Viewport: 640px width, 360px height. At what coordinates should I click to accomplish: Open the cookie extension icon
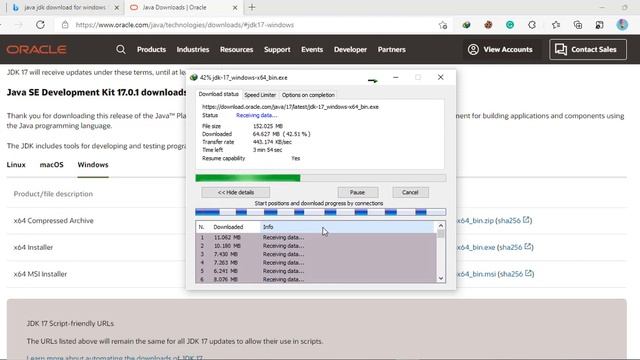(488, 25)
